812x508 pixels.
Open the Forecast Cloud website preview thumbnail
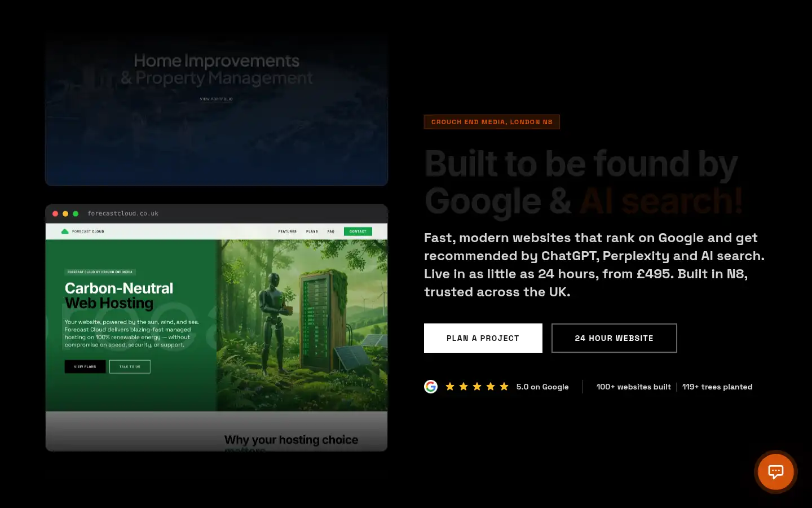[x=217, y=328]
